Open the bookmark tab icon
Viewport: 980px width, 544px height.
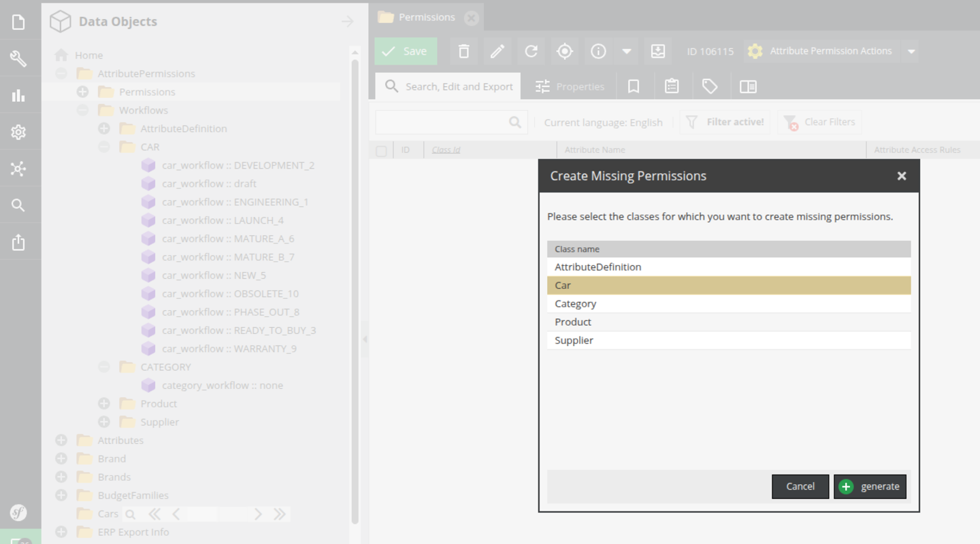pos(634,86)
